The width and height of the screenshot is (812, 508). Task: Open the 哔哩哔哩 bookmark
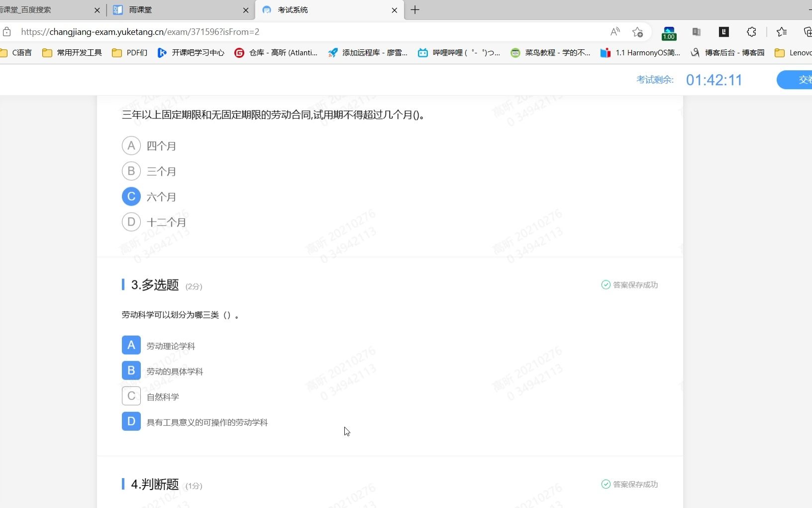pyautogui.click(x=459, y=52)
